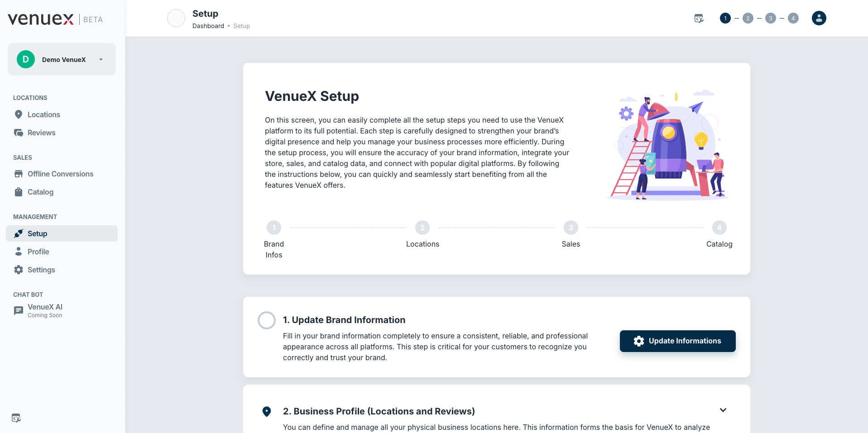Toggle the Update Brand Information completion circle
The width and height of the screenshot is (868, 433).
(267, 320)
